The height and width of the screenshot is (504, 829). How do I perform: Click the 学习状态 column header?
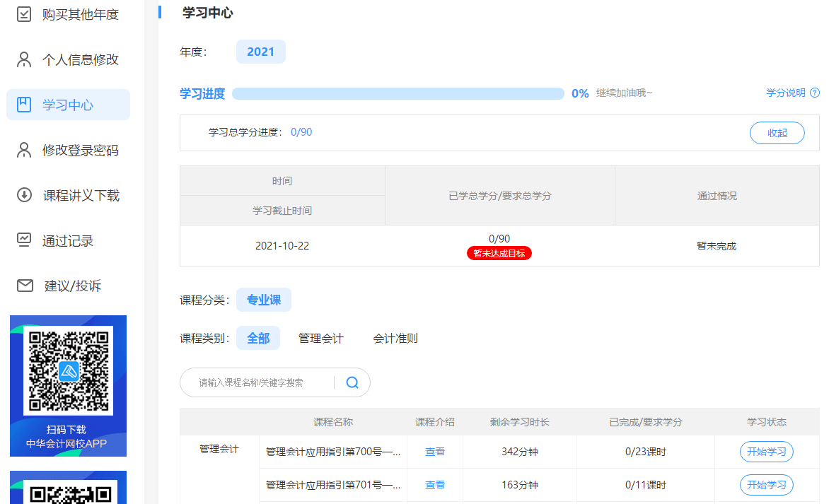click(x=767, y=422)
